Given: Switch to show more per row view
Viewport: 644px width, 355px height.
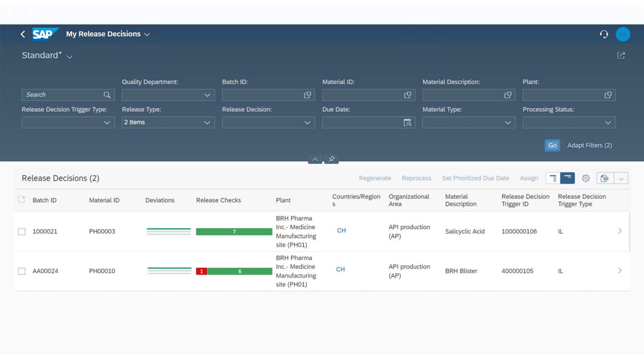Looking at the screenshot, I should pos(553,179).
